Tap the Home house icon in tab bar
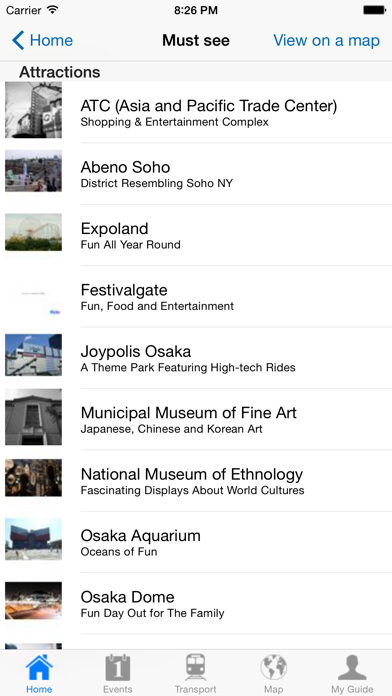This screenshot has width=392, height=696. click(39, 668)
